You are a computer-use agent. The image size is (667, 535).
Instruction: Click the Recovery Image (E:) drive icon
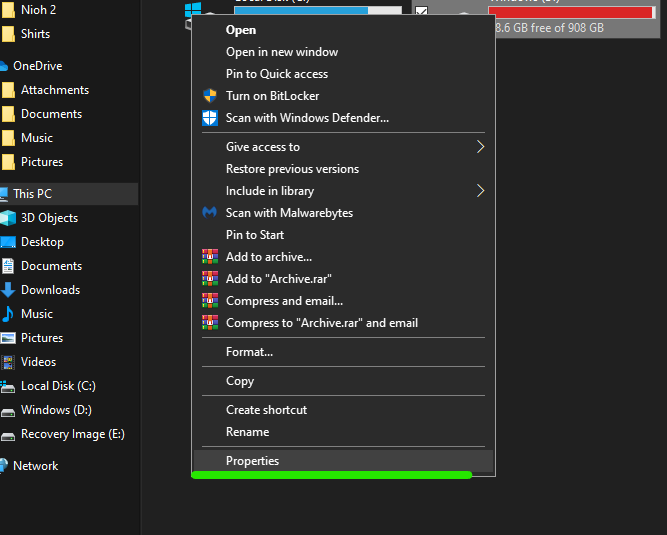click(8, 435)
